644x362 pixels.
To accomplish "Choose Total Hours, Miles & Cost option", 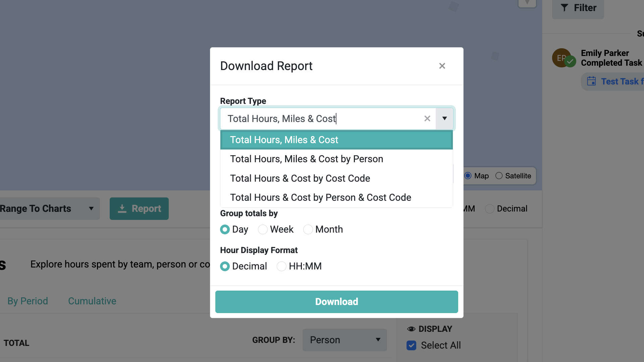I will tap(336, 140).
